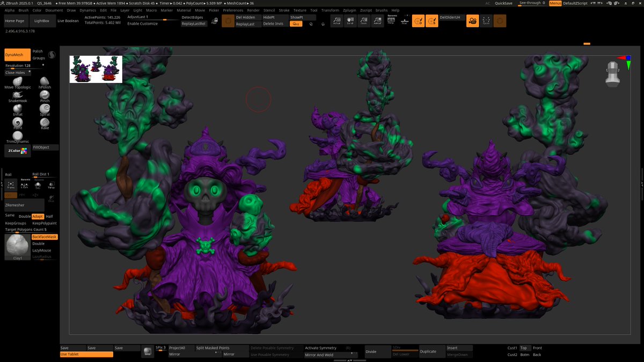Select the TrimDynamic brush
The height and width of the screenshot is (362, 644).
[x=18, y=138]
